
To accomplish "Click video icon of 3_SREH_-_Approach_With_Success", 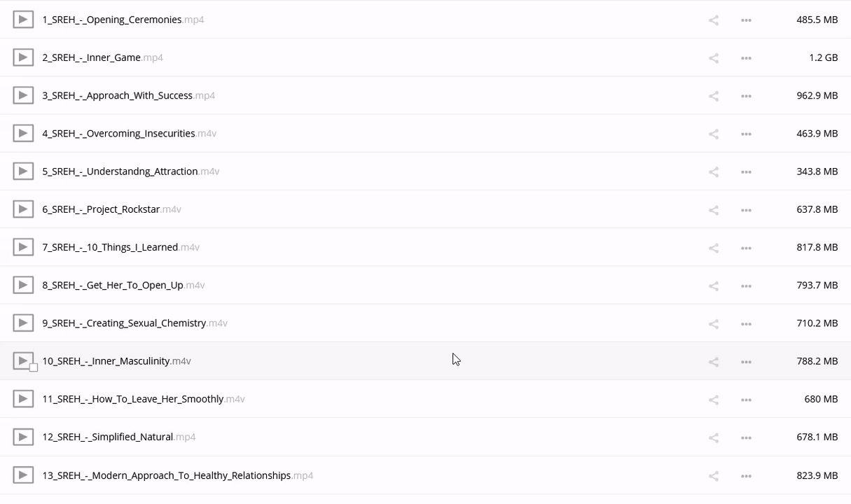I will [x=23, y=95].
